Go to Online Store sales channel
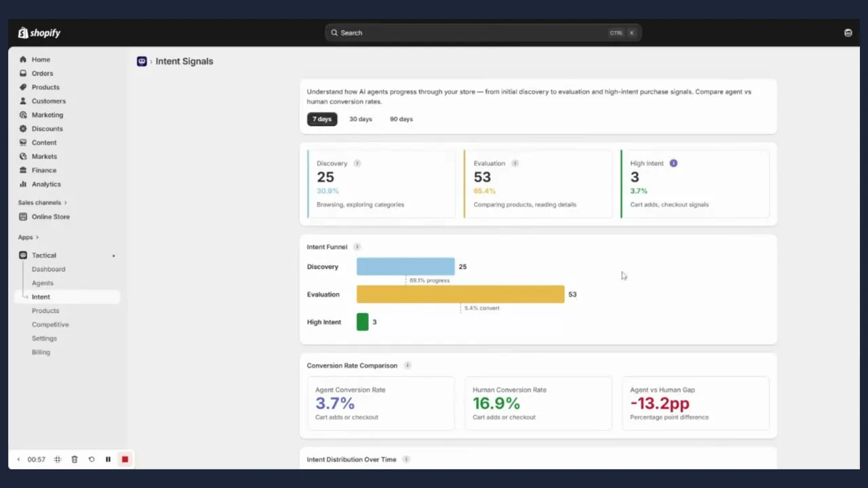The width and height of the screenshot is (868, 488). 51,217
